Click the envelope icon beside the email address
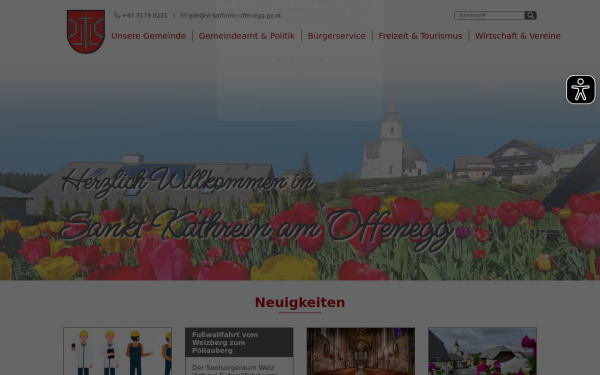600x375 pixels. pos(183,16)
